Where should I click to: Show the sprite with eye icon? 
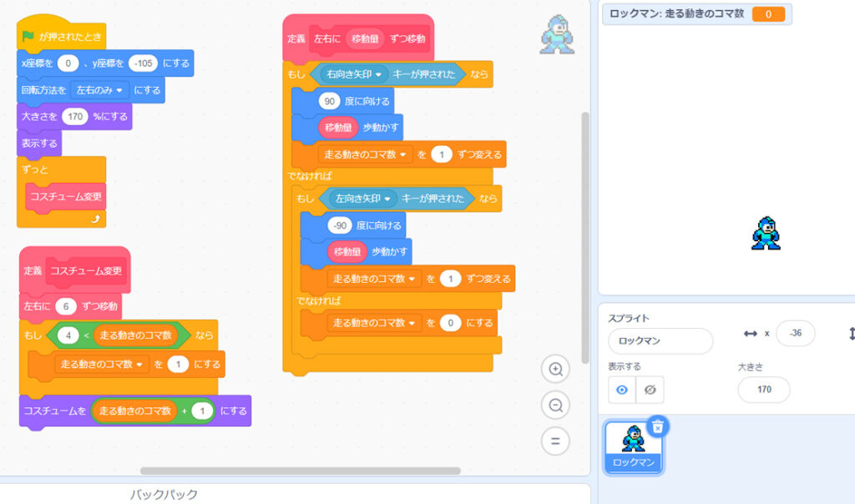621,390
